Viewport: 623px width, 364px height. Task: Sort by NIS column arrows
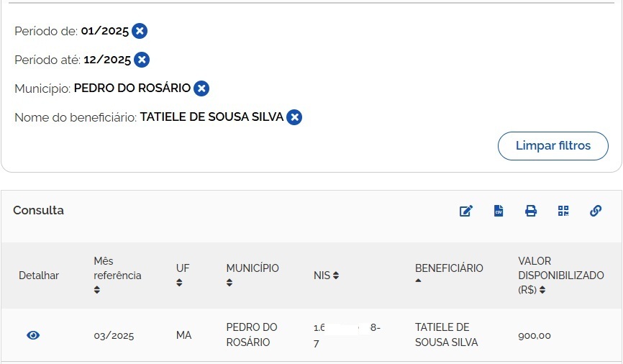(336, 276)
